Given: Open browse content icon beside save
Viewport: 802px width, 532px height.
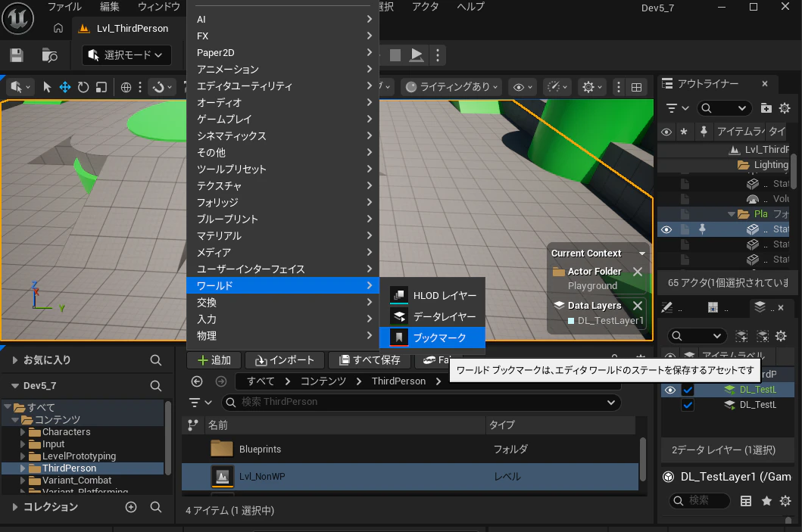Looking at the screenshot, I should point(50,55).
